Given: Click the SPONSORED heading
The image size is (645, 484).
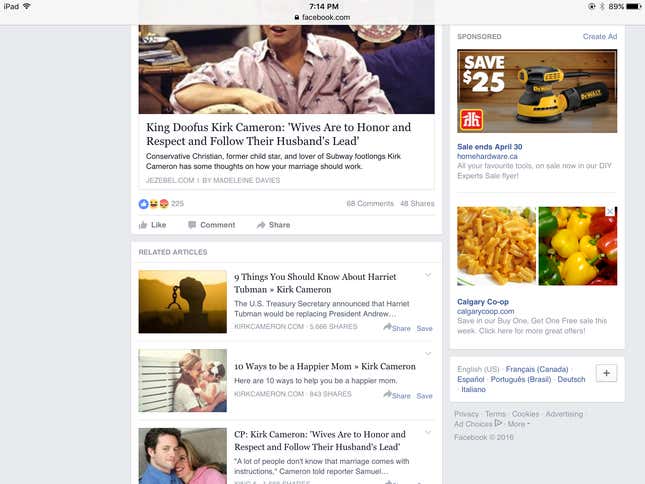Looking at the screenshot, I should point(479,37).
